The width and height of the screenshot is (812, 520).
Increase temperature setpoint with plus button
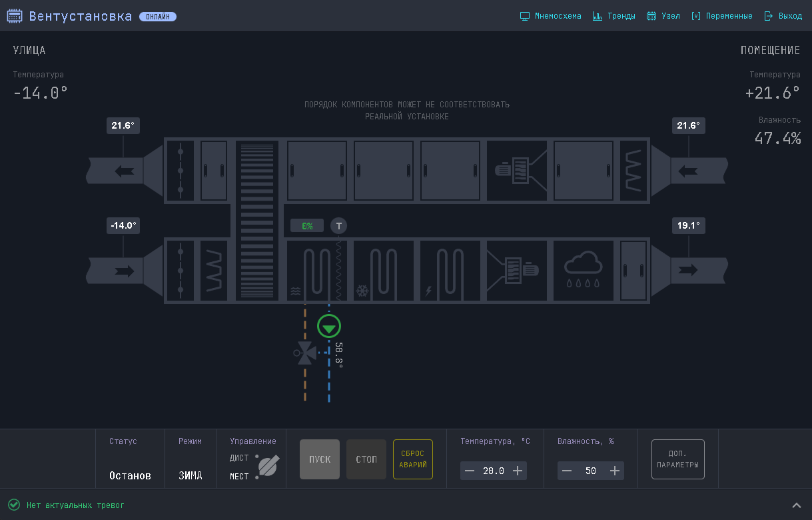point(518,471)
